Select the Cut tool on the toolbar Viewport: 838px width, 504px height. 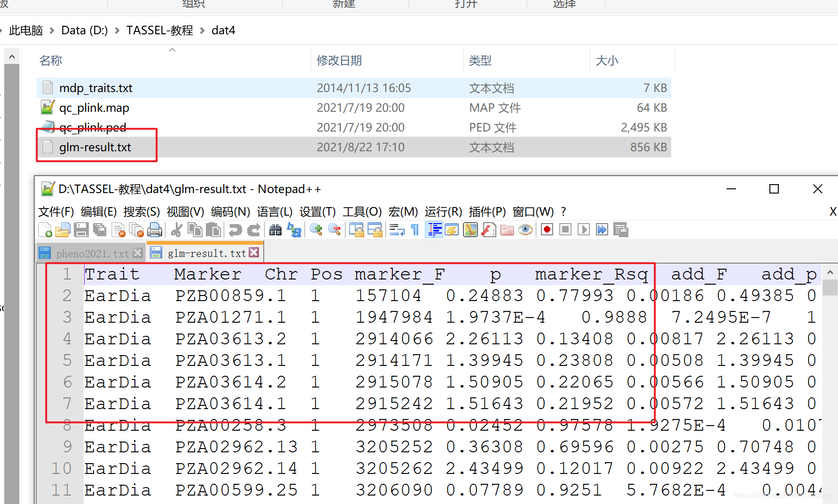(175, 230)
